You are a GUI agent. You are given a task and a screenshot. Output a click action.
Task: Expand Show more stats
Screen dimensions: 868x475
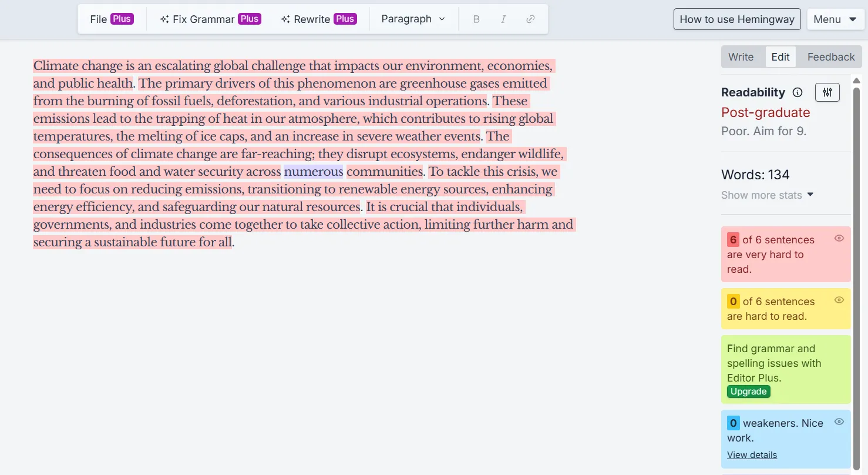(x=767, y=195)
